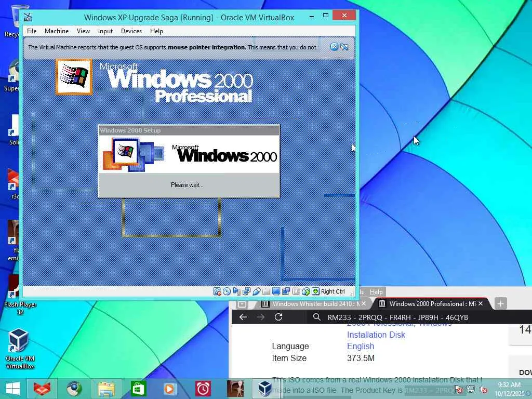Click the Action Center flag tray icon
The width and height of the screenshot is (532, 399).
coord(458,390)
